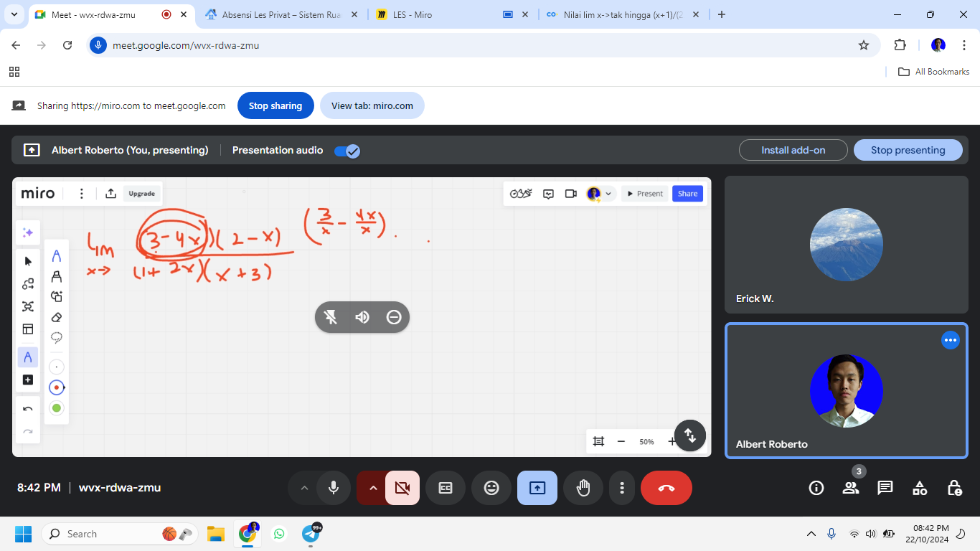
Task: Open Meet participants people panel
Action: pyautogui.click(x=851, y=488)
